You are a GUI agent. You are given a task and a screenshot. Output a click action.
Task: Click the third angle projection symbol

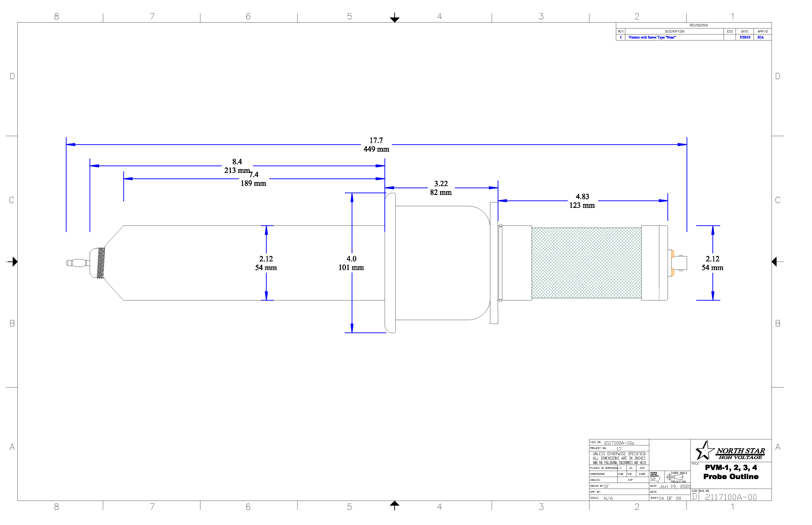(675, 477)
